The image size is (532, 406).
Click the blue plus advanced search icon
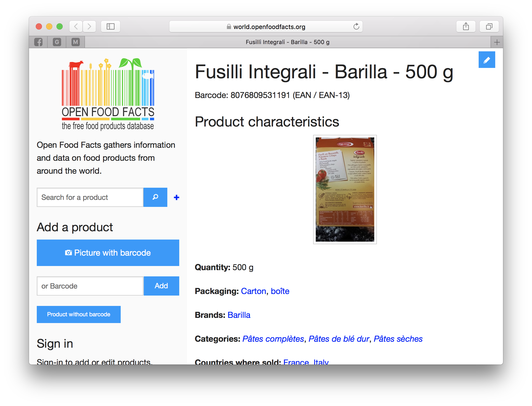click(176, 198)
